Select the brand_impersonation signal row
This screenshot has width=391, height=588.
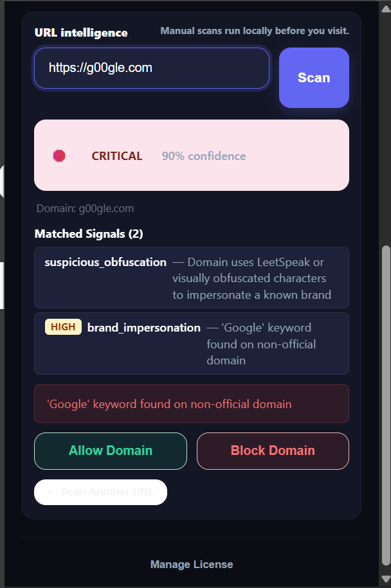click(192, 344)
